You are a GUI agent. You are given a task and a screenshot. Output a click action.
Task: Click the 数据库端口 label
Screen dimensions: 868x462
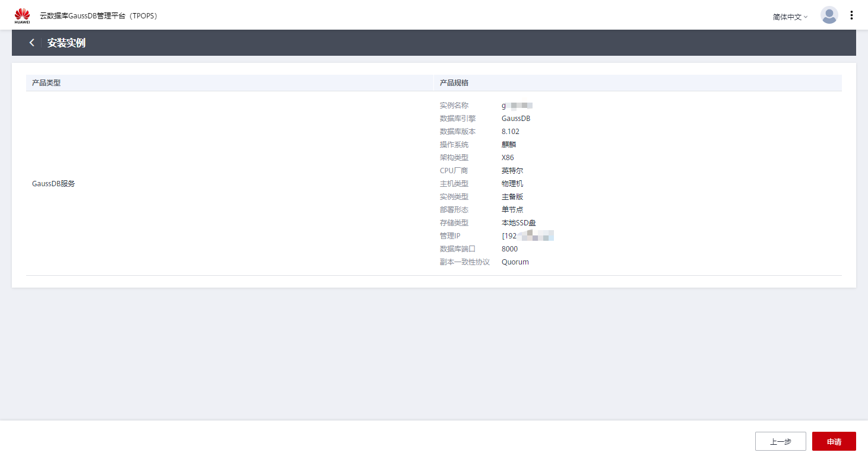458,249
